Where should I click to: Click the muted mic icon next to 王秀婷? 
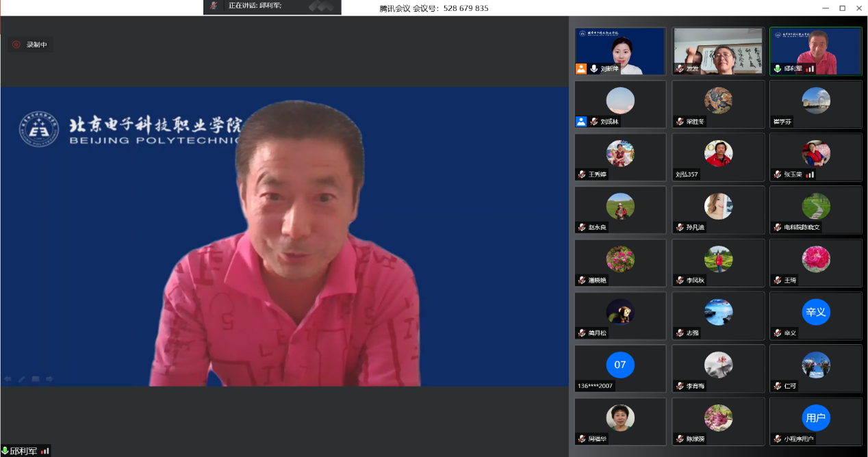[581, 174]
